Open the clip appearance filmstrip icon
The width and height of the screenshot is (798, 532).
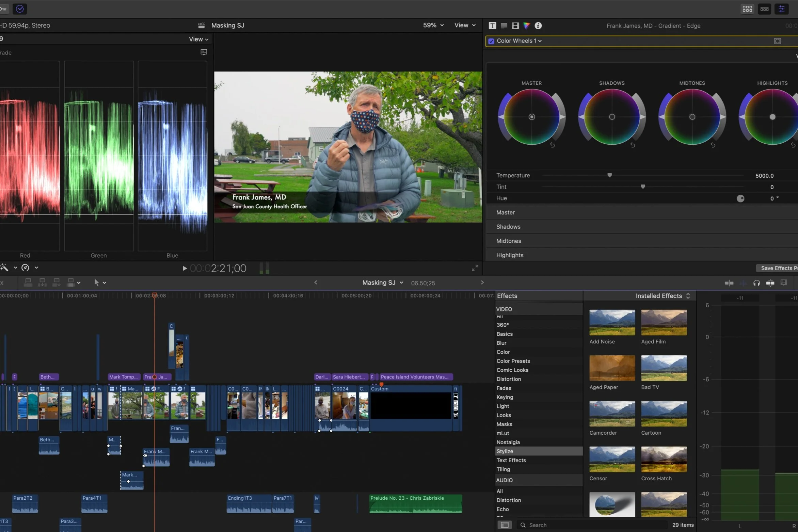pyautogui.click(x=784, y=283)
